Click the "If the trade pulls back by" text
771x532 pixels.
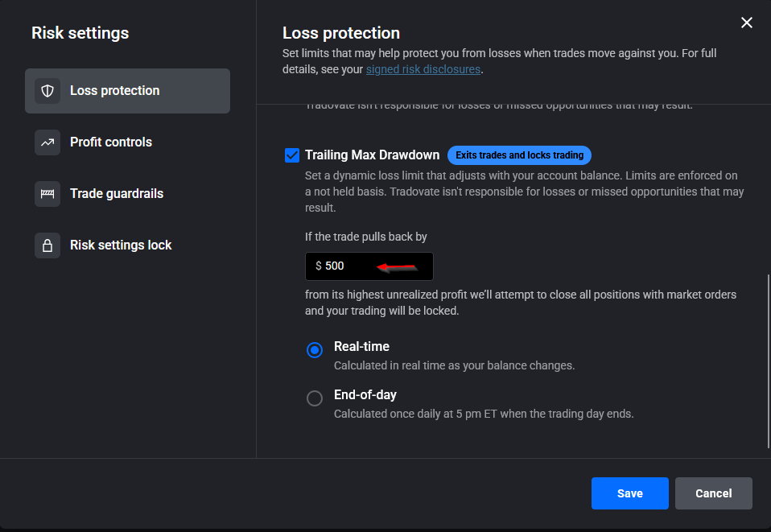(366, 237)
